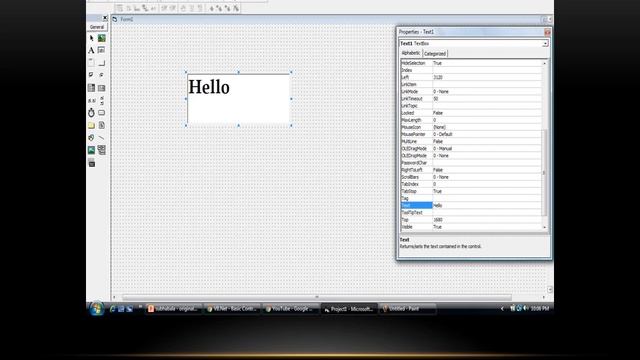Select the DriveListBox control in the toolbox
This screenshot has height=360, width=640.
pos(102,113)
